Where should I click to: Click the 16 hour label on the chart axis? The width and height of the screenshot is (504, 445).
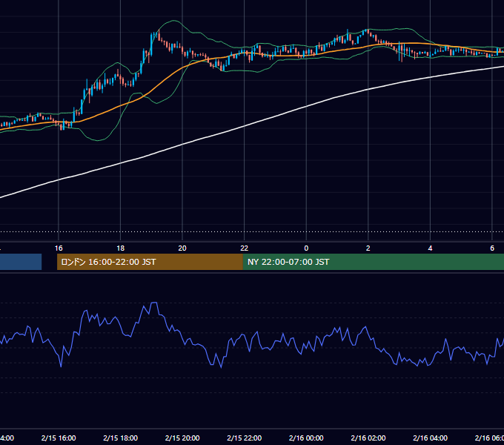pos(59,248)
